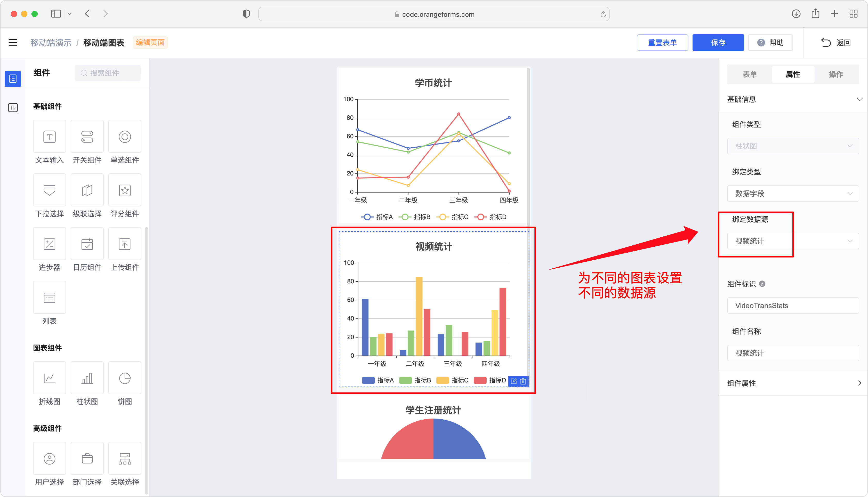Viewport: 868px width, 497px height.
Task: Toggle 指标B legend in 视频统计 bar chart
Action: coord(415,380)
